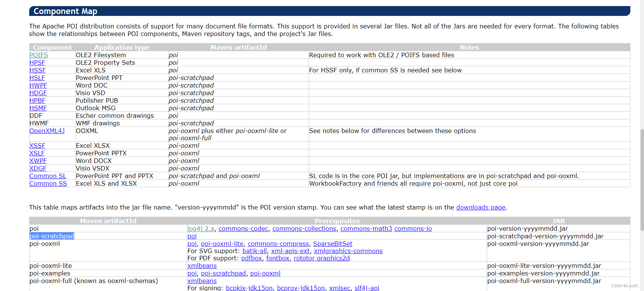Click the HSMF link
The width and height of the screenshot is (644, 291).
(38, 108)
